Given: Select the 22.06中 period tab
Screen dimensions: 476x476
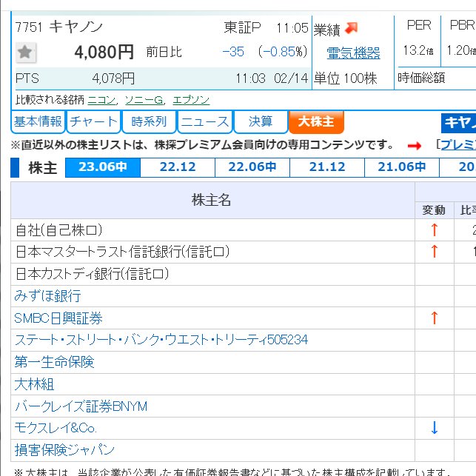Looking at the screenshot, I should [x=252, y=167].
